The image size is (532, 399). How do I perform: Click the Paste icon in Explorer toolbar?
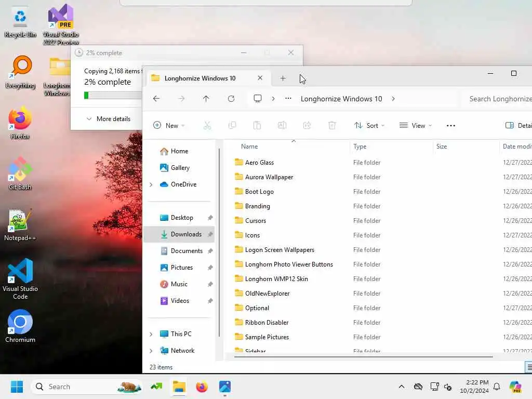(257, 126)
